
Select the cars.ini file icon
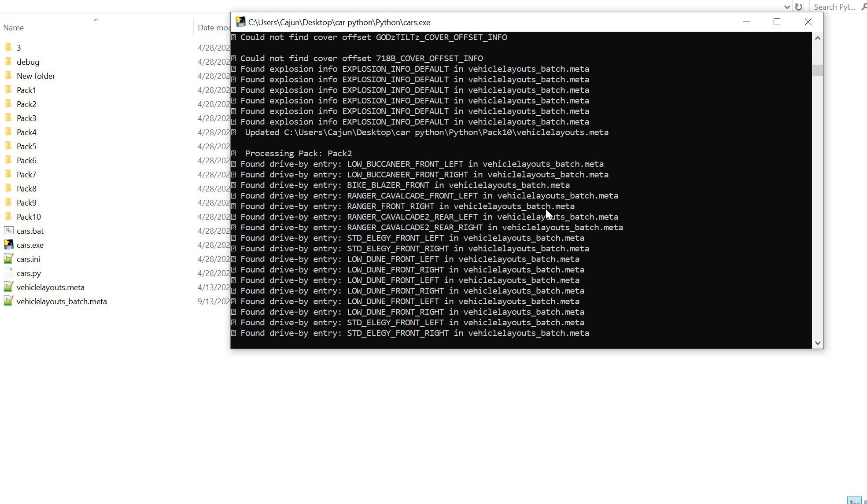tap(8, 259)
